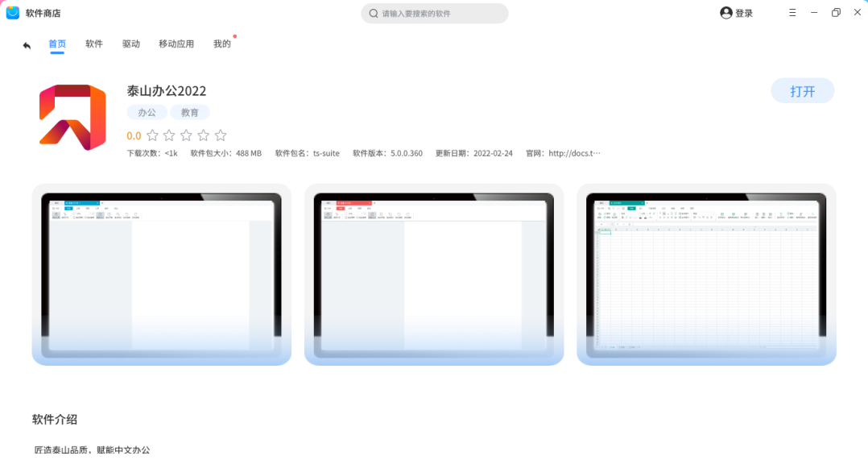Select the 教育 category tag

click(x=190, y=112)
